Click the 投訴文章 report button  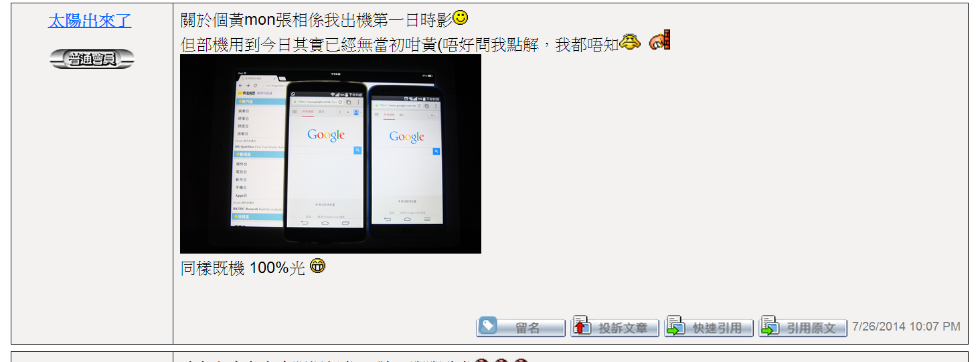pyautogui.click(x=615, y=327)
